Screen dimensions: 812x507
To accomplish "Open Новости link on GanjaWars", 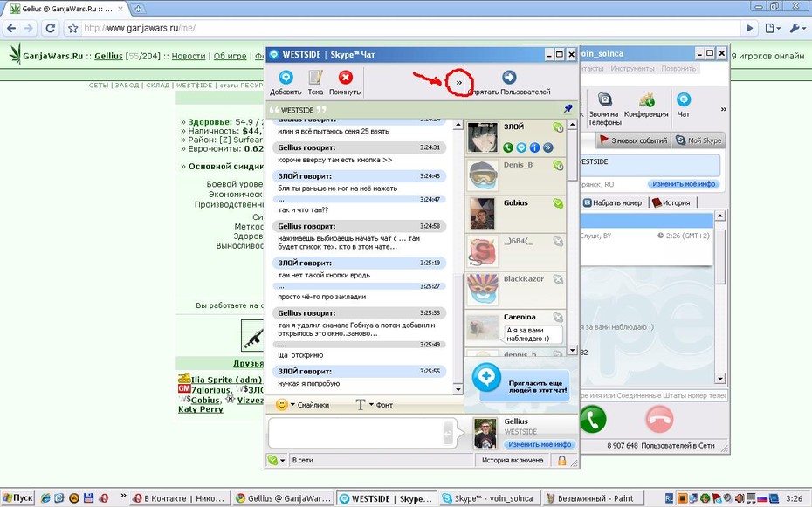I will click(x=189, y=56).
